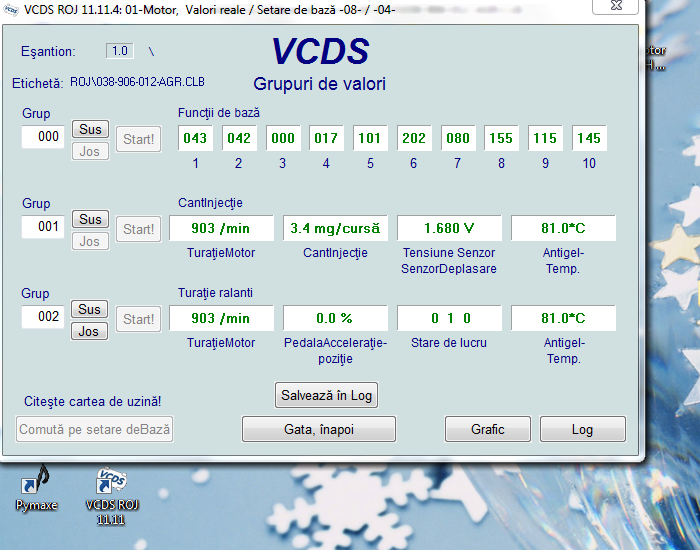Click base value field 3 showing 000
The image size is (700, 550).
tap(283, 138)
